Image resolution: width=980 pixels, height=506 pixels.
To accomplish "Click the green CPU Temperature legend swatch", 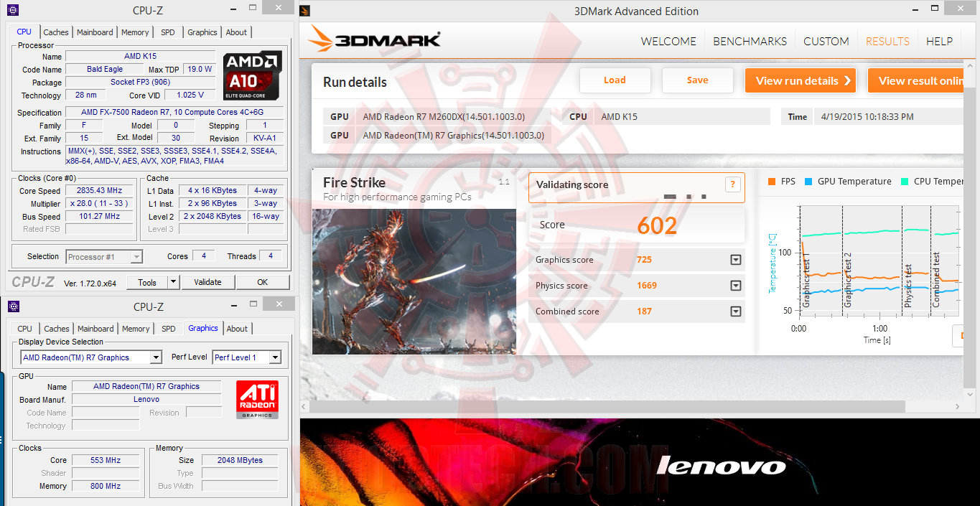I will tap(905, 182).
